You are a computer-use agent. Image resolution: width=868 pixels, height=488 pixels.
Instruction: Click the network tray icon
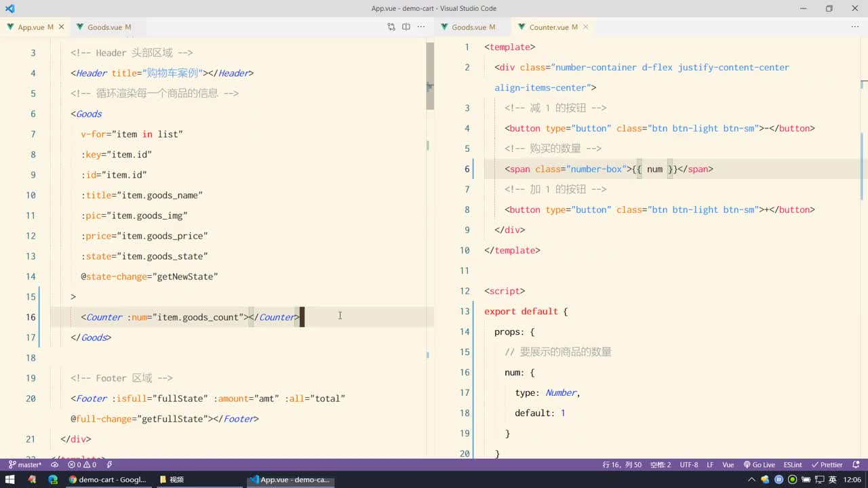pyautogui.click(x=818, y=479)
